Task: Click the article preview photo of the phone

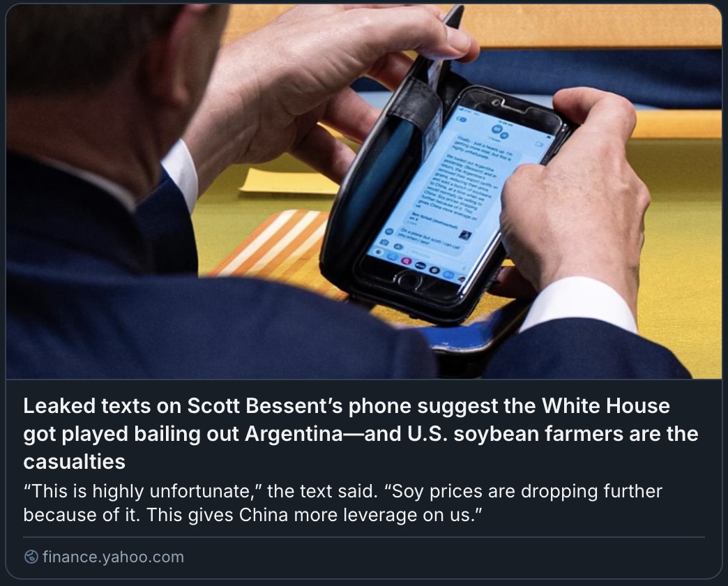Action: click(364, 191)
